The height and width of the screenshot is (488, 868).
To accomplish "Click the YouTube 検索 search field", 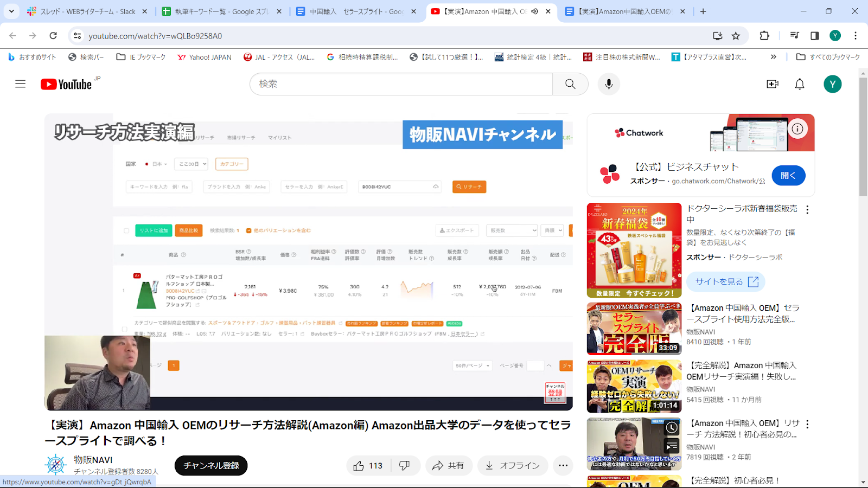I will [x=401, y=84].
